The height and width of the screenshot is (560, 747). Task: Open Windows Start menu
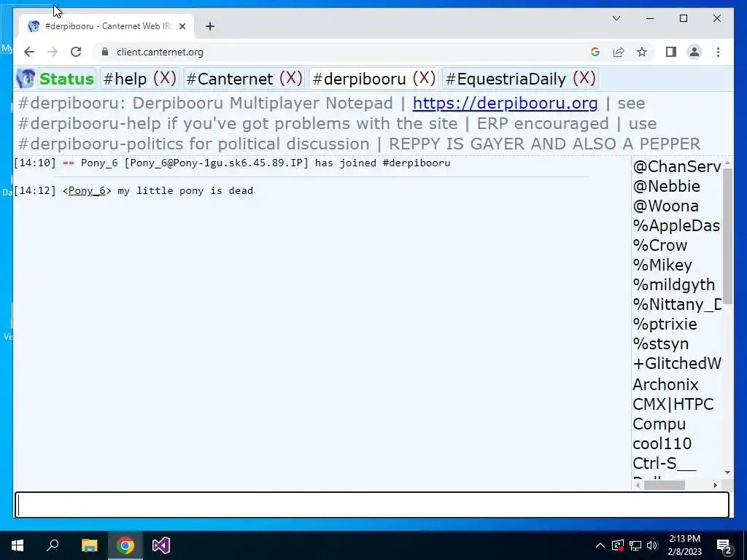18,545
